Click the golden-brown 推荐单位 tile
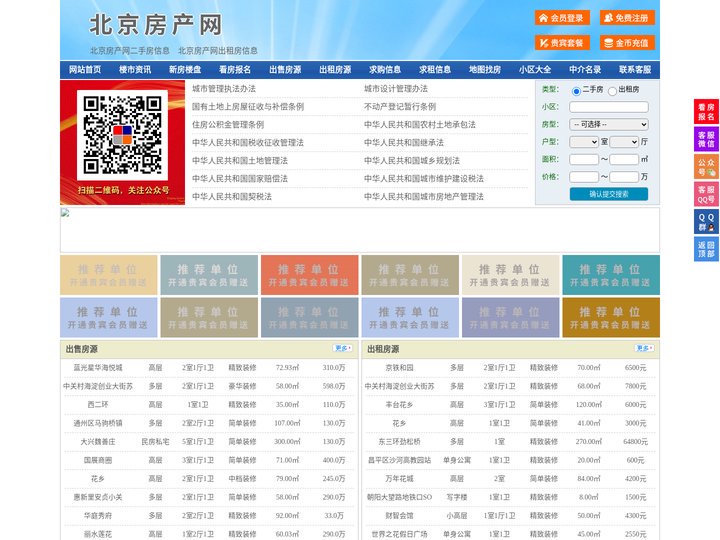Image resolution: width=720 pixels, height=540 pixels. [x=611, y=317]
